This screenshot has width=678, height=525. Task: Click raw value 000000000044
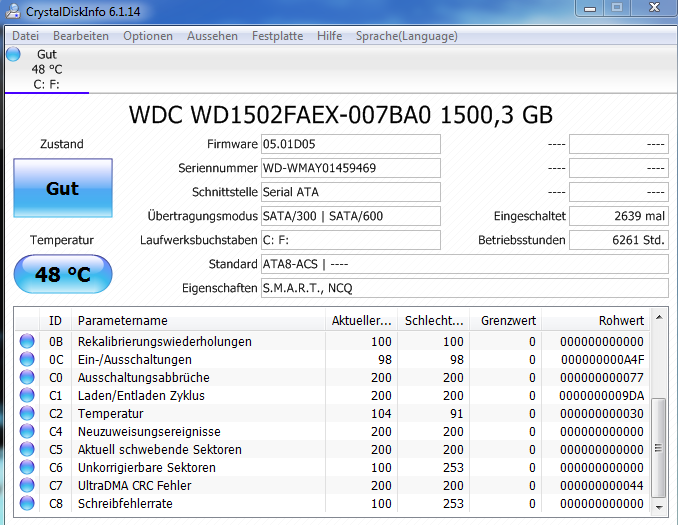click(602, 486)
